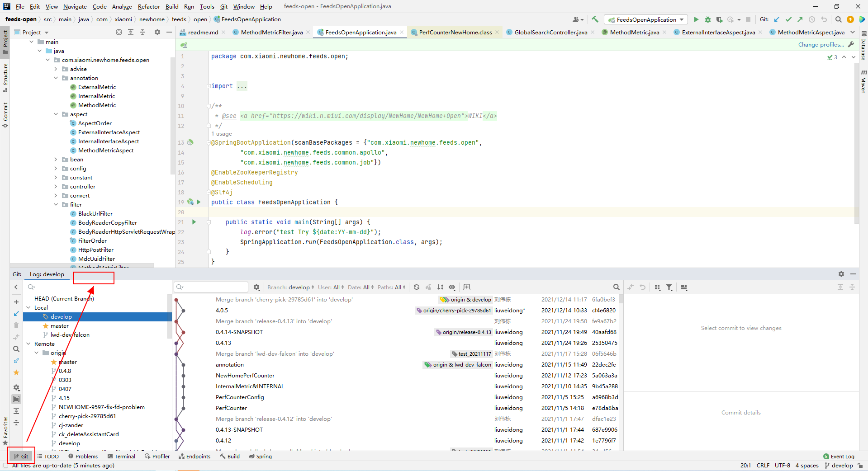Screen dimensions: 868x471
Task: Run FeedsOpenApplication using the green run icon
Action: [x=696, y=19]
